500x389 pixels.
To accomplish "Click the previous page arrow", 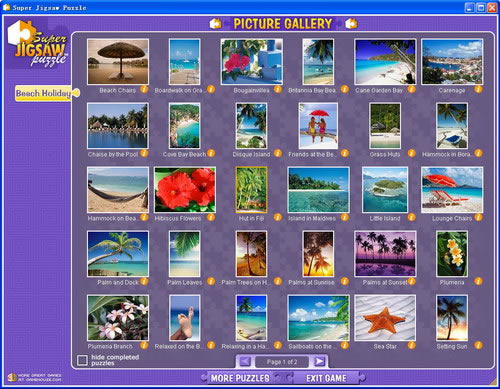I will [x=245, y=362].
